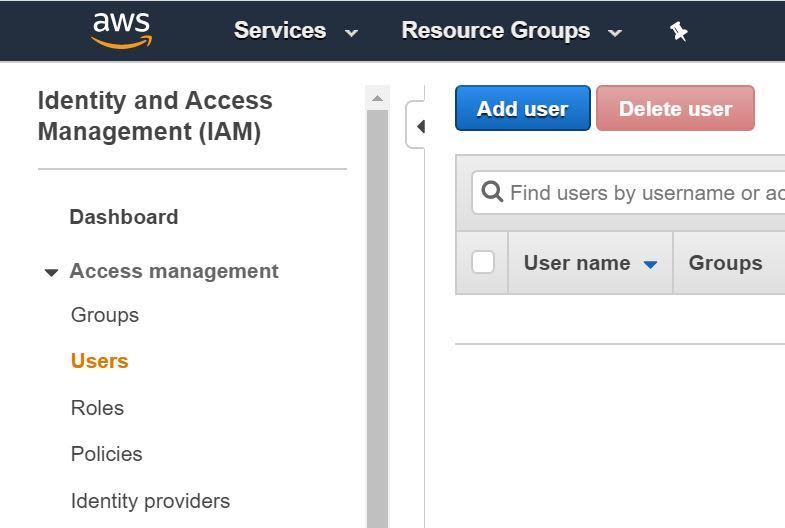The image size is (785, 528).
Task: Click the User name sort arrow
Action: coord(650,264)
